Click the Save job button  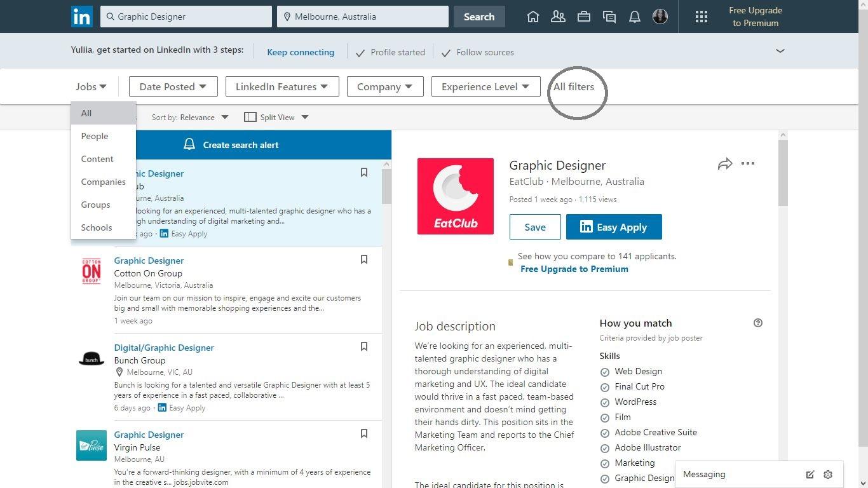pos(535,227)
